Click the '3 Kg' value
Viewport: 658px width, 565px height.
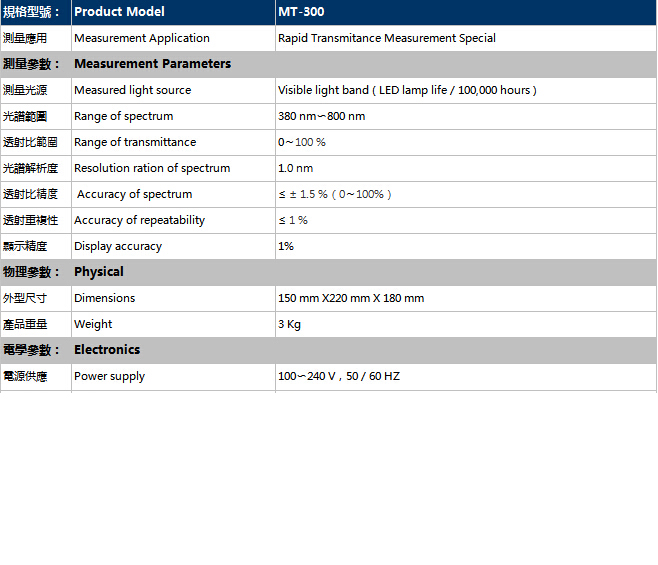[290, 324]
